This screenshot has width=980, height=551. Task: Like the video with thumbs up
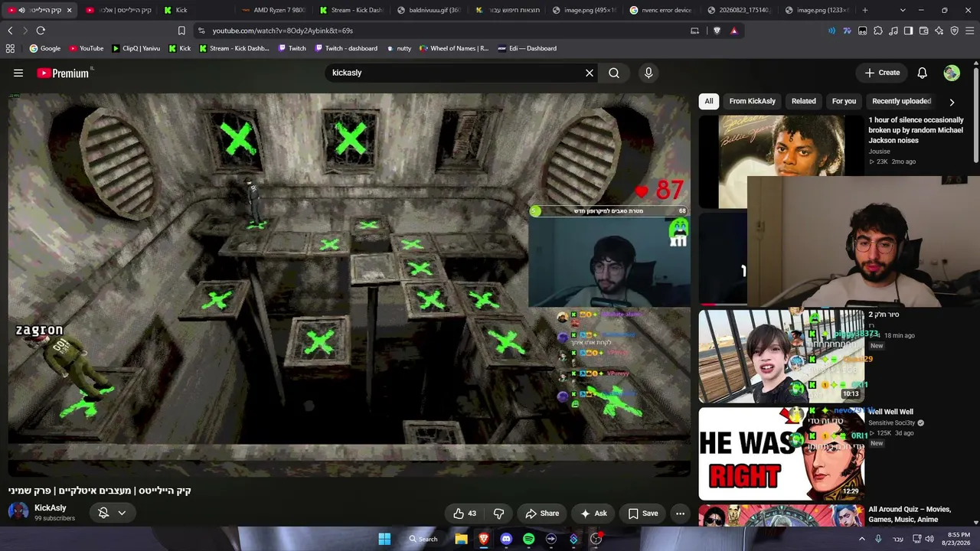point(465,514)
